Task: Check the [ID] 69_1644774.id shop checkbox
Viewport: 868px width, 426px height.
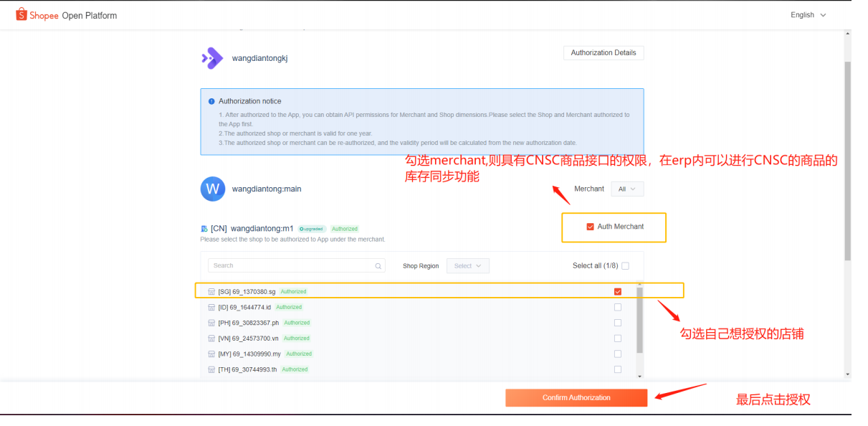Action: click(x=618, y=307)
